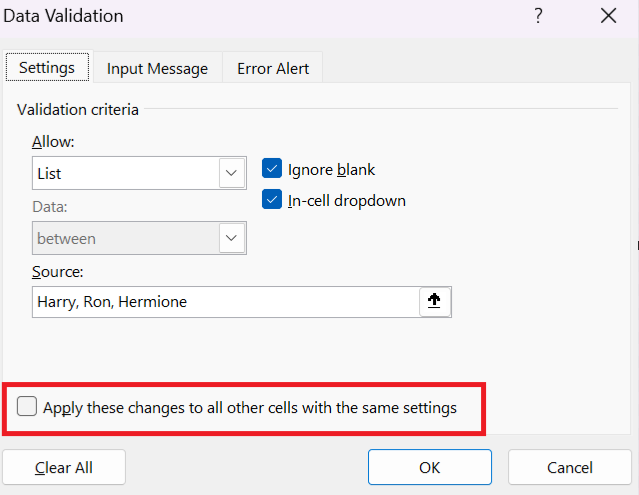
Task: Expand the Allow dropdown arrow
Action: click(x=232, y=173)
